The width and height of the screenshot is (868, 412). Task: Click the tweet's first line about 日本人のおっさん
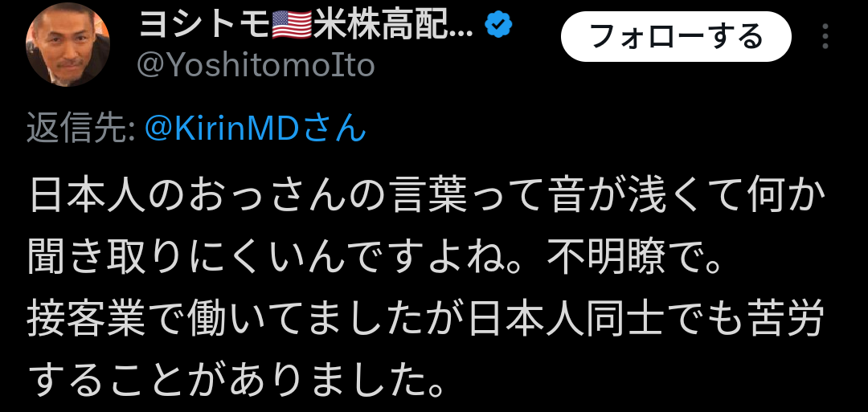click(426, 196)
